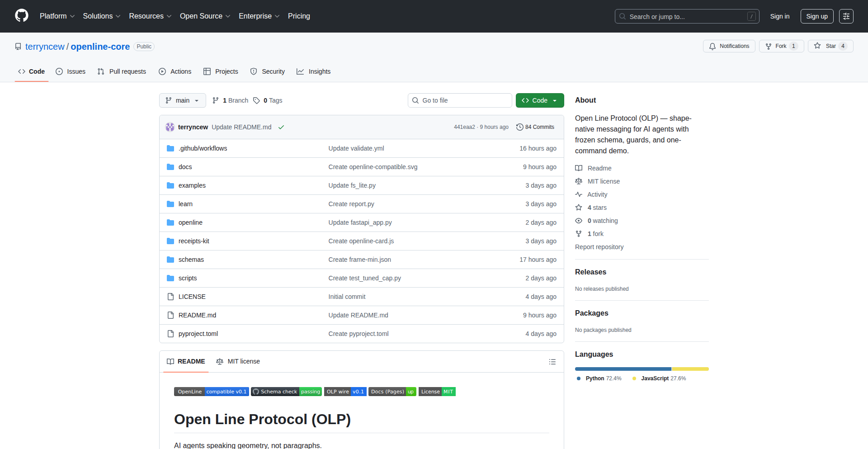This screenshot has width=868, height=449.
Task: View the 1 Branch list
Action: pyautogui.click(x=230, y=100)
